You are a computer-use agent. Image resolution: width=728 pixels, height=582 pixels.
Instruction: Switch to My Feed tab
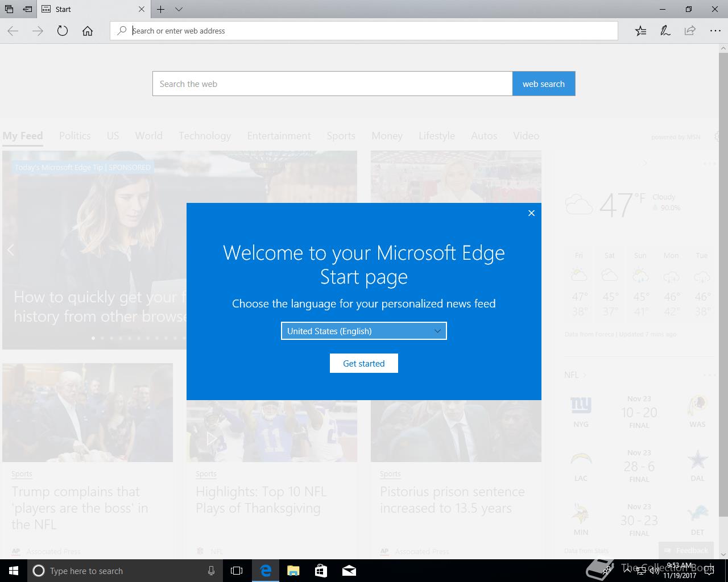[x=23, y=136]
